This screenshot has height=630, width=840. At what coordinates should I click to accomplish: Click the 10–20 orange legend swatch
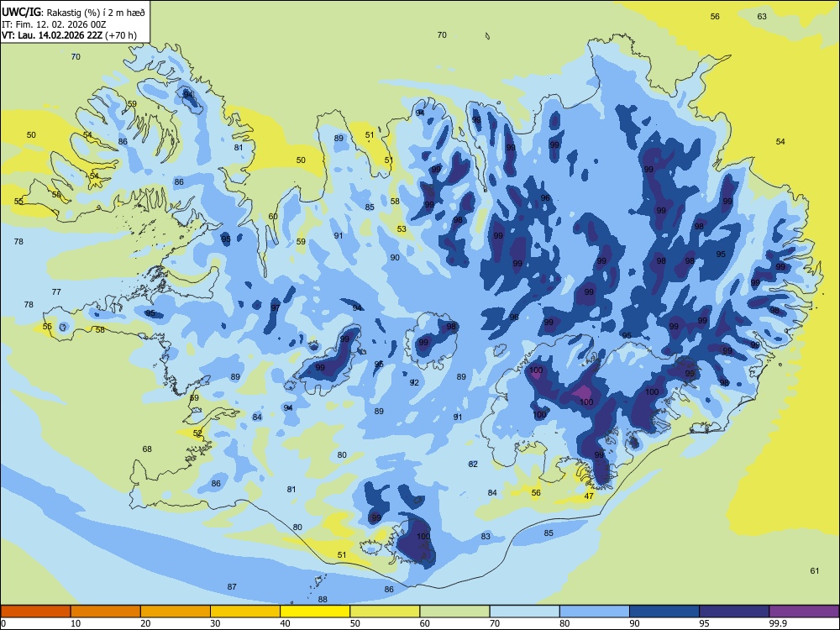pyautogui.click(x=106, y=612)
